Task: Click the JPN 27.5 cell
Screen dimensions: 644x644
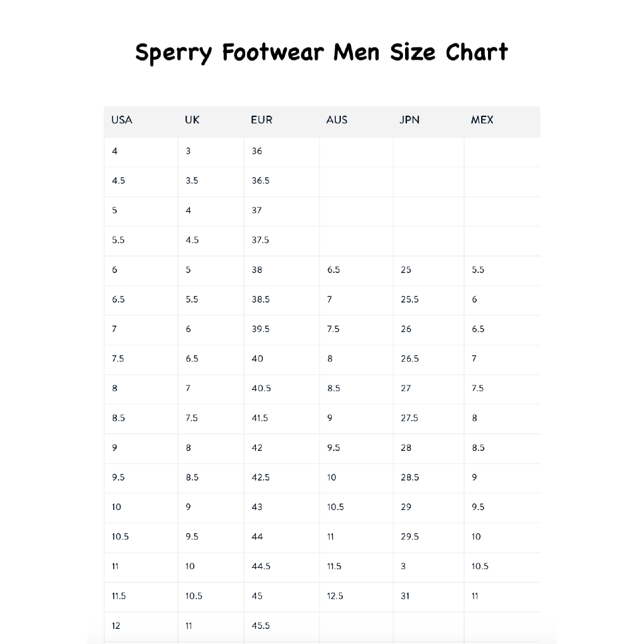Action: coord(409,418)
